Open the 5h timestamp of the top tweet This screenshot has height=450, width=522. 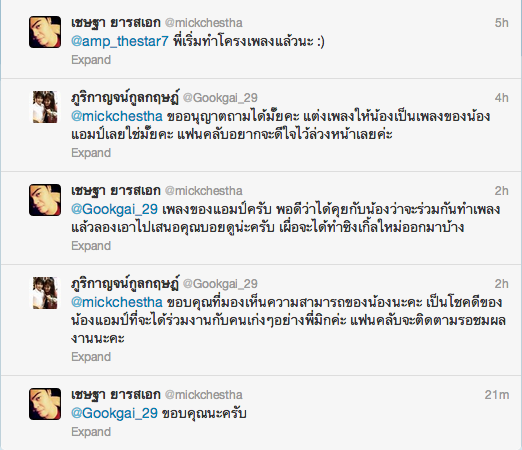coord(501,23)
